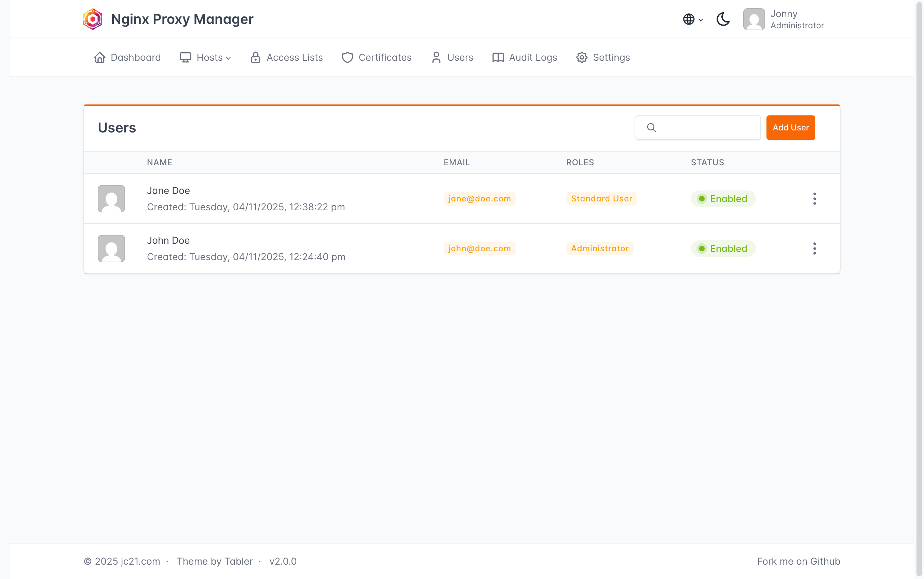Click the Add User button
The height and width of the screenshot is (579, 924).
790,128
